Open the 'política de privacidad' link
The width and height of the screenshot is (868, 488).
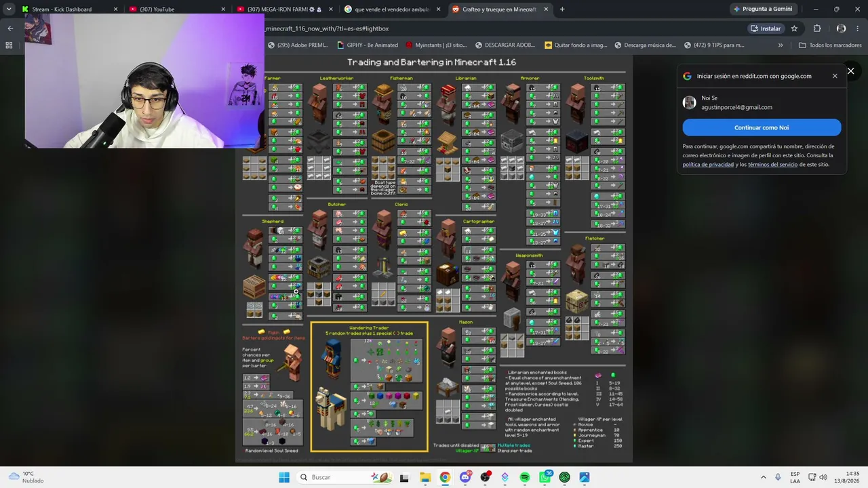pos(708,165)
